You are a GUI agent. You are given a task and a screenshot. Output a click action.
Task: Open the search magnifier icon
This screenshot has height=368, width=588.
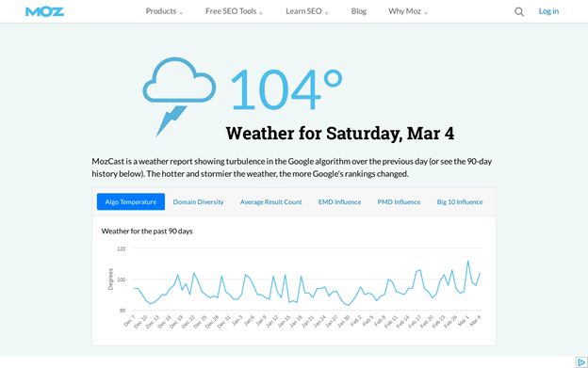[x=519, y=12]
